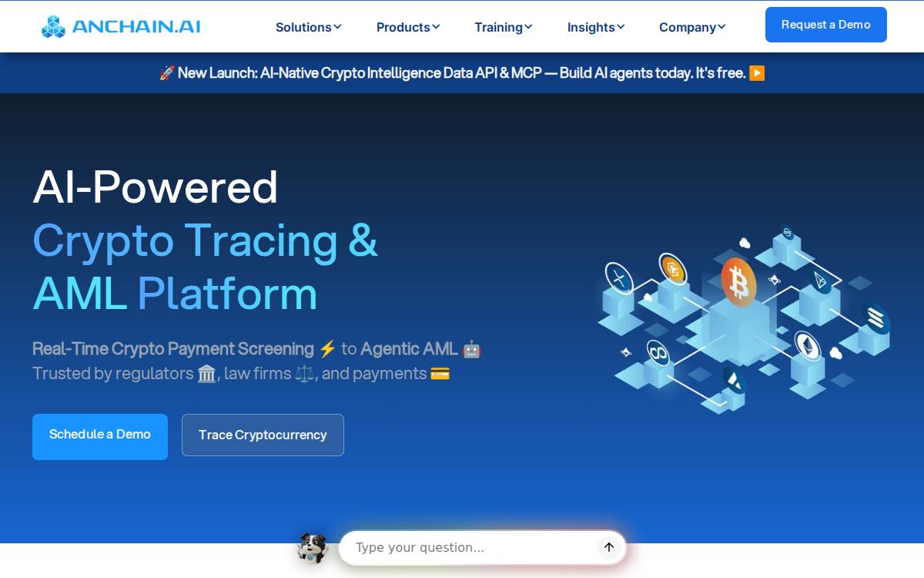Open the Company menu
924x578 pixels.
692,27
